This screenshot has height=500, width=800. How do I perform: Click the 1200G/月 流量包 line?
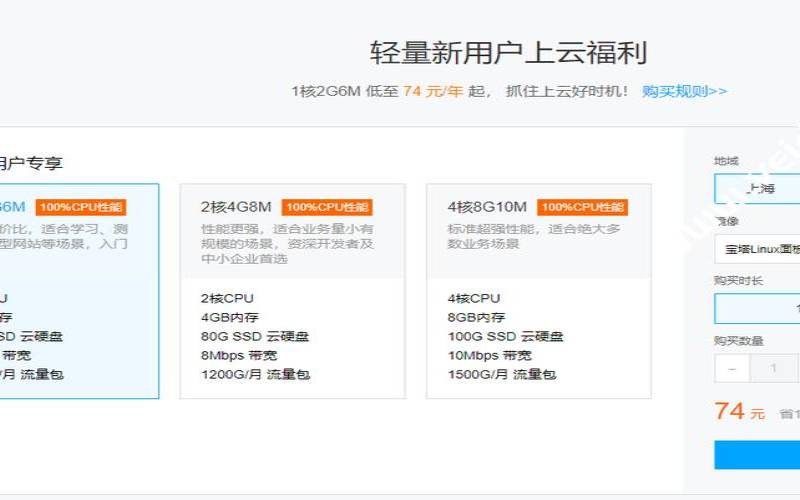point(255,374)
